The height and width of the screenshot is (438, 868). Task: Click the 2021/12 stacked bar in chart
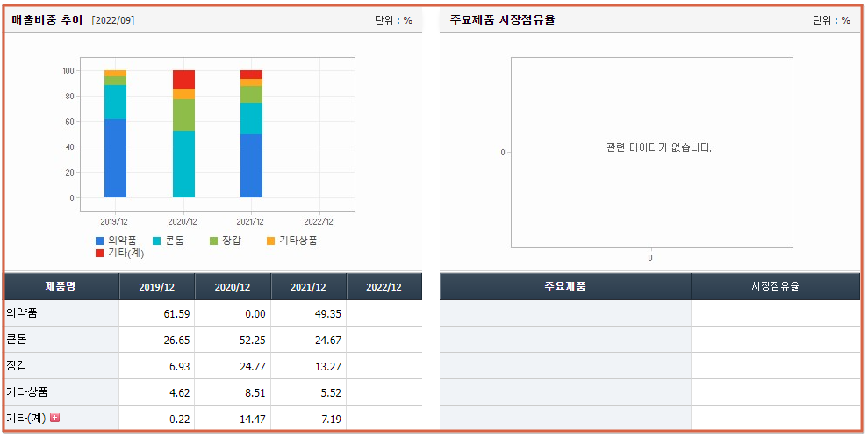click(x=251, y=134)
